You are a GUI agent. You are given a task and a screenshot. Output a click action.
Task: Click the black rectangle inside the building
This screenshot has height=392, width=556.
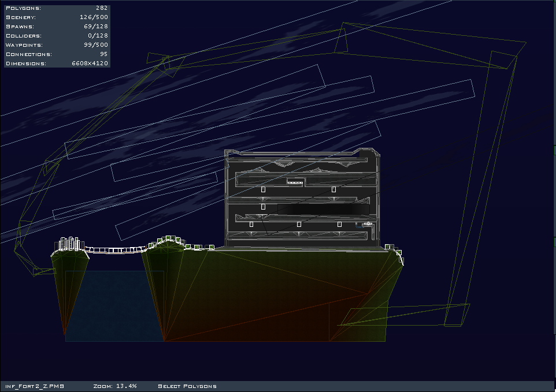pos(323,209)
